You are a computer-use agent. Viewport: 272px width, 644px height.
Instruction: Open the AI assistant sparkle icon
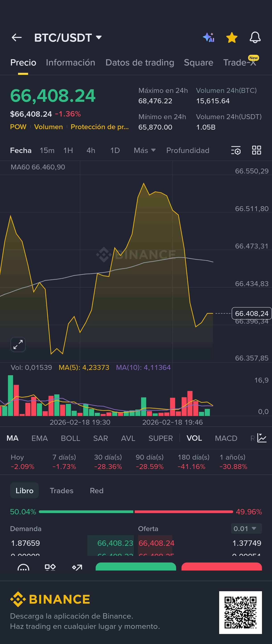tap(208, 37)
